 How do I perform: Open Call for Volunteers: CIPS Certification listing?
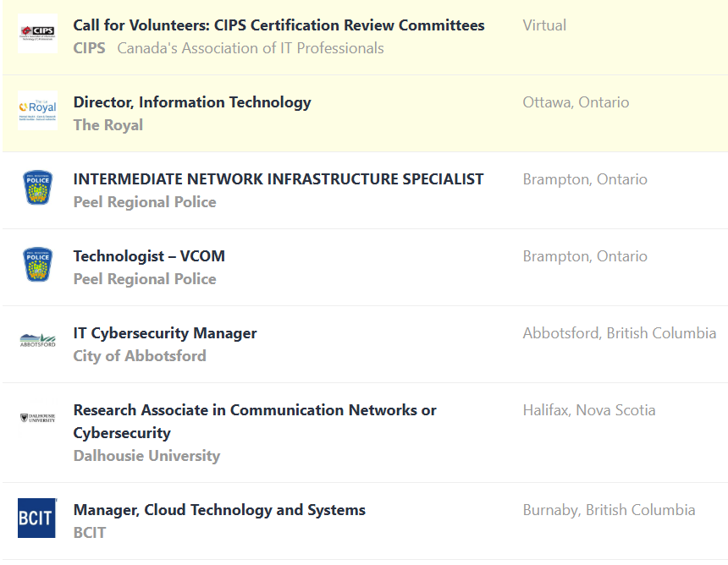pos(279,25)
